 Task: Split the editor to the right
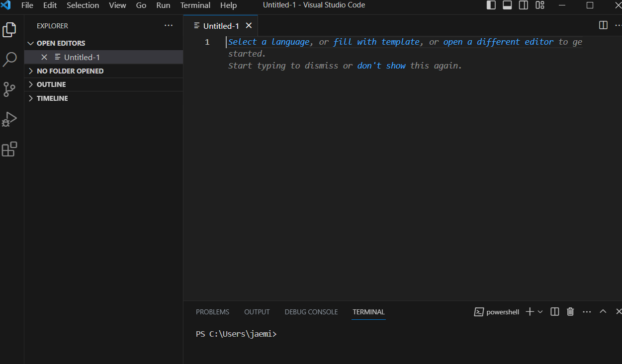[603, 25]
